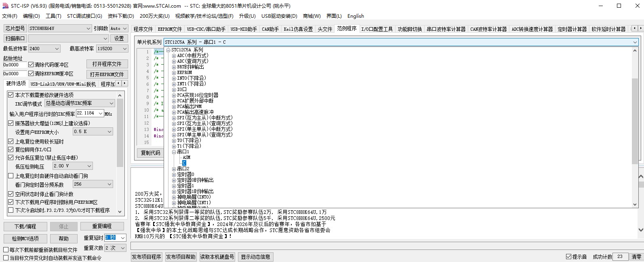Expand the 定时器0 tree node
644x262 pixels.
174,175
